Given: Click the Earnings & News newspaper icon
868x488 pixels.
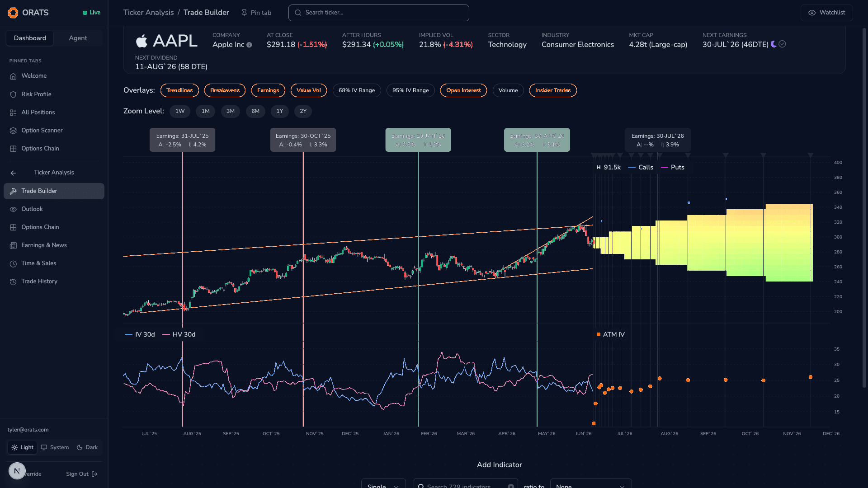Looking at the screenshot, I should pyautogui.click(x=13, y=245).
